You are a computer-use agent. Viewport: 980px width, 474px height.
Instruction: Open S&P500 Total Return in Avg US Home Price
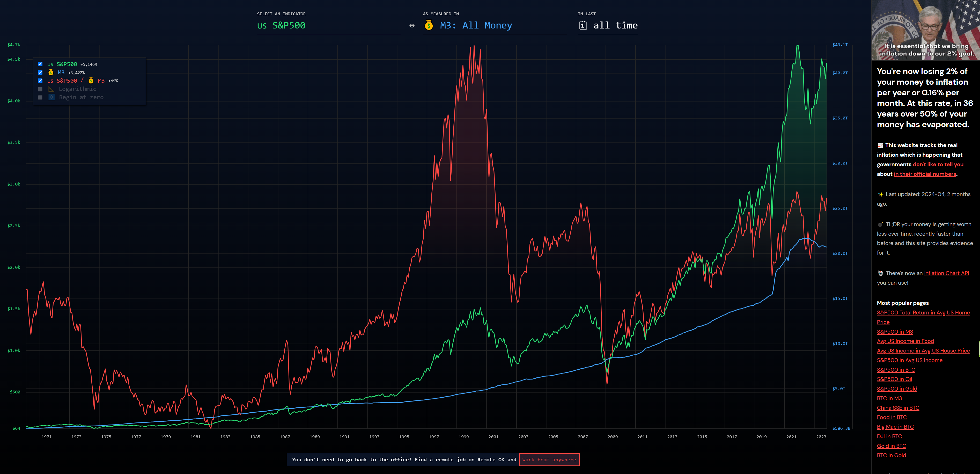point(923,318)
